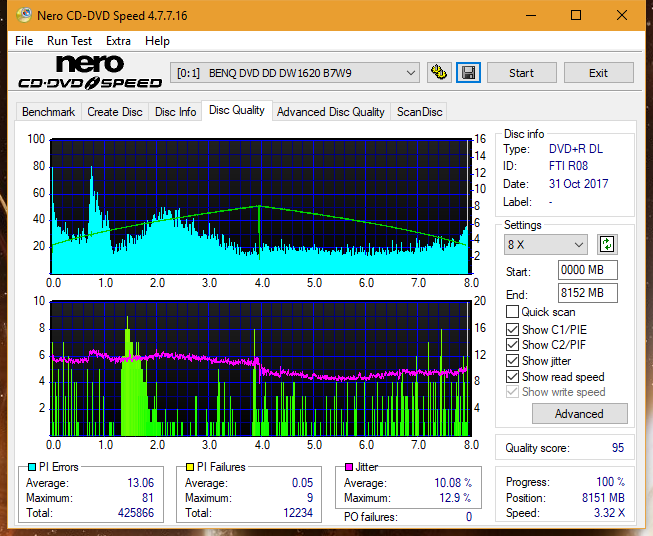The height and width of the screenshot is (536, 653).
Task: Click the PO failures 0 value
Action: [469, 517]
